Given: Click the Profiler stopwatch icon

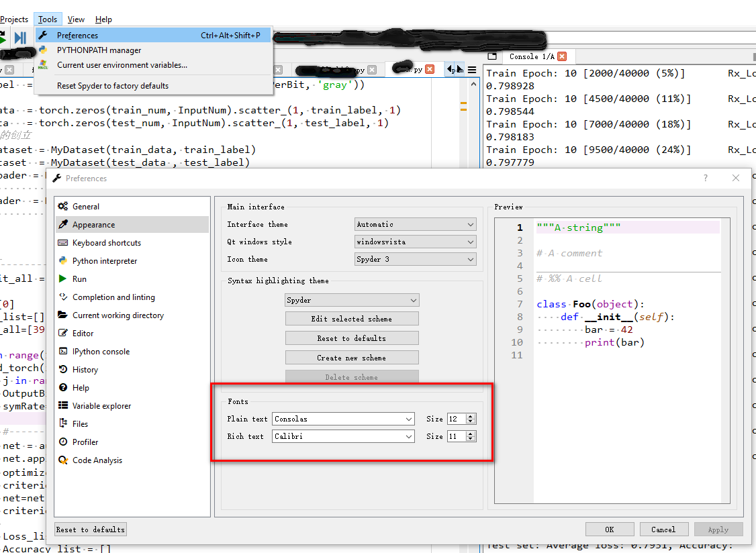Looking at the screenshot, I should click(x=62, y=442).
